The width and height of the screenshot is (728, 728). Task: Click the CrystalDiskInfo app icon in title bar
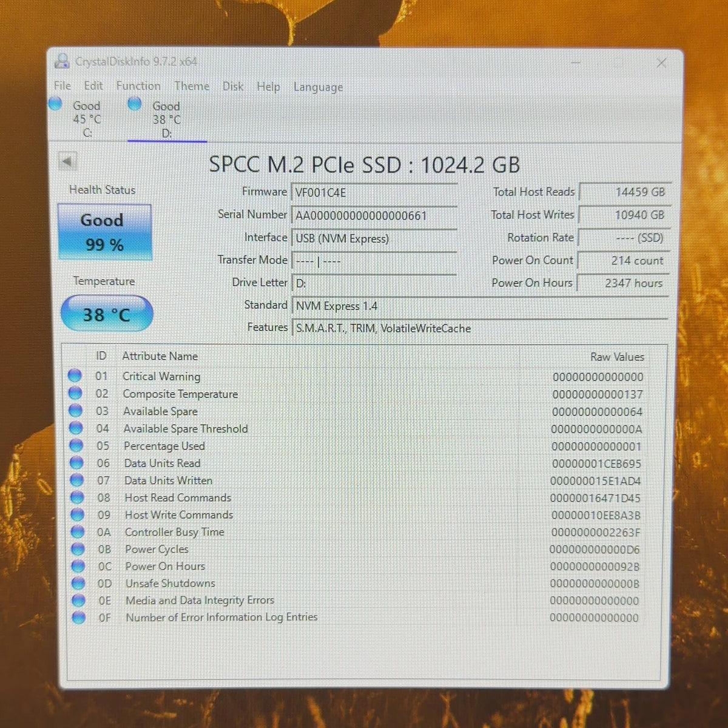coord(62,61)
